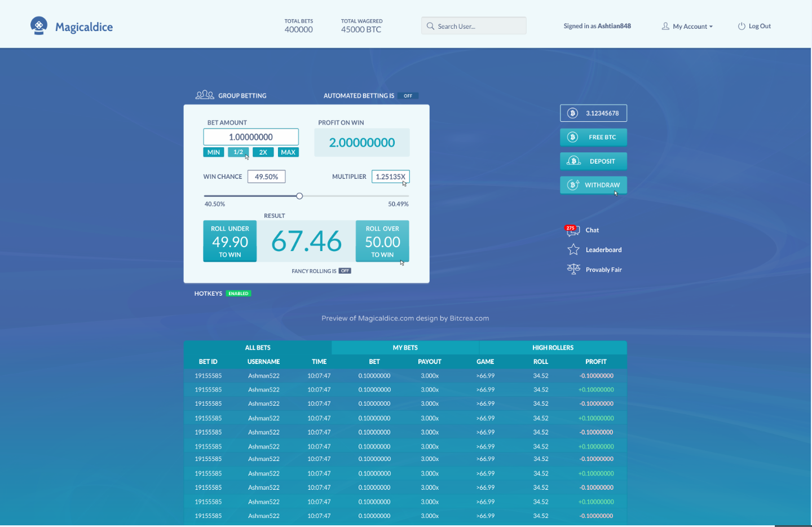Click the Group Betting people icon
Image resolution: width=812 pixels, height=527 pixels.
205,95
